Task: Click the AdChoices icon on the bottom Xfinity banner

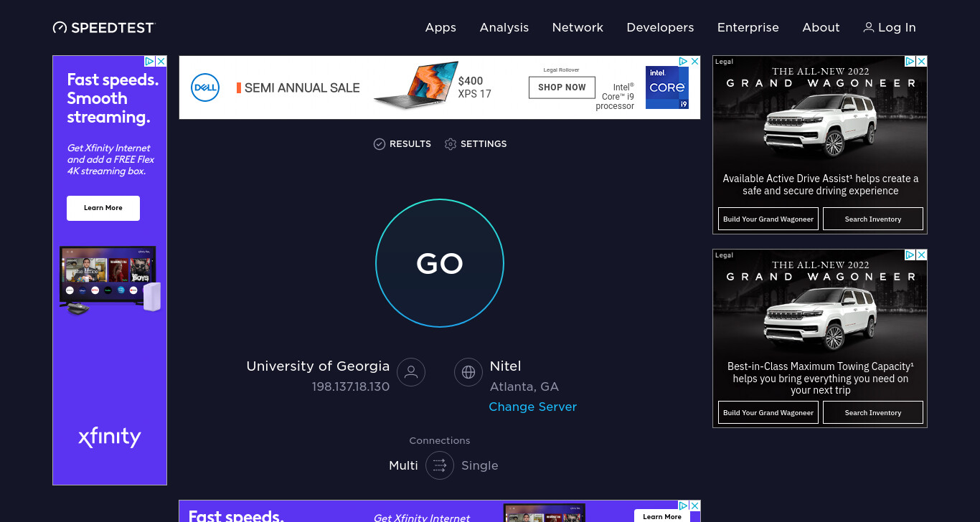Action: (683, 506)
